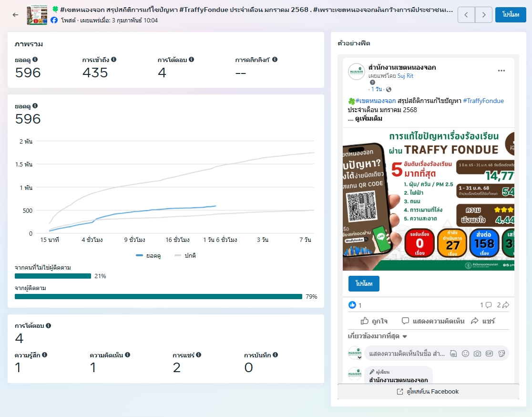Image resolution: width=532 pixels, height=417 pixels.
Task: Go to the next post with right chevron
Action: point(484,15)
